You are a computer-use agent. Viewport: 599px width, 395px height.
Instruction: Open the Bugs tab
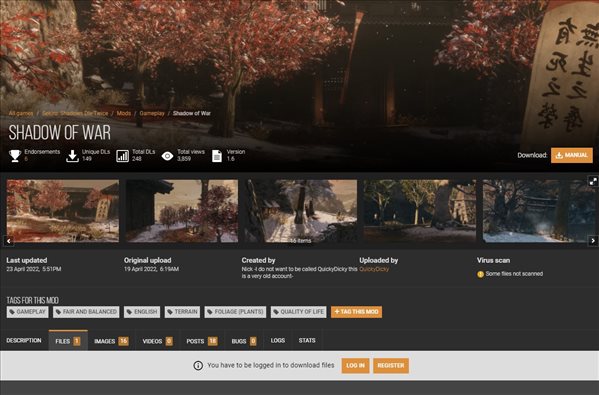pos(244,341)
